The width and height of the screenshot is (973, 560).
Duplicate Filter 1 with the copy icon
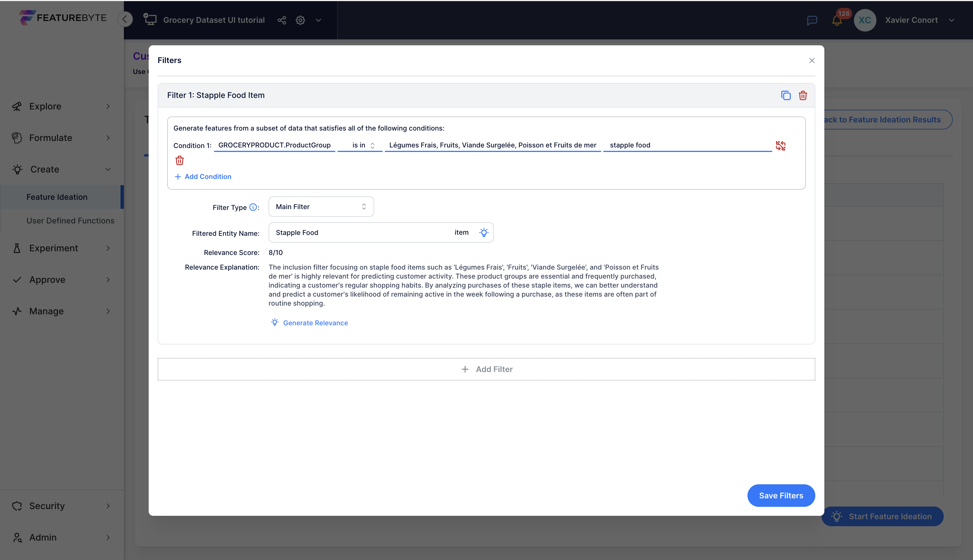[785, 95]
